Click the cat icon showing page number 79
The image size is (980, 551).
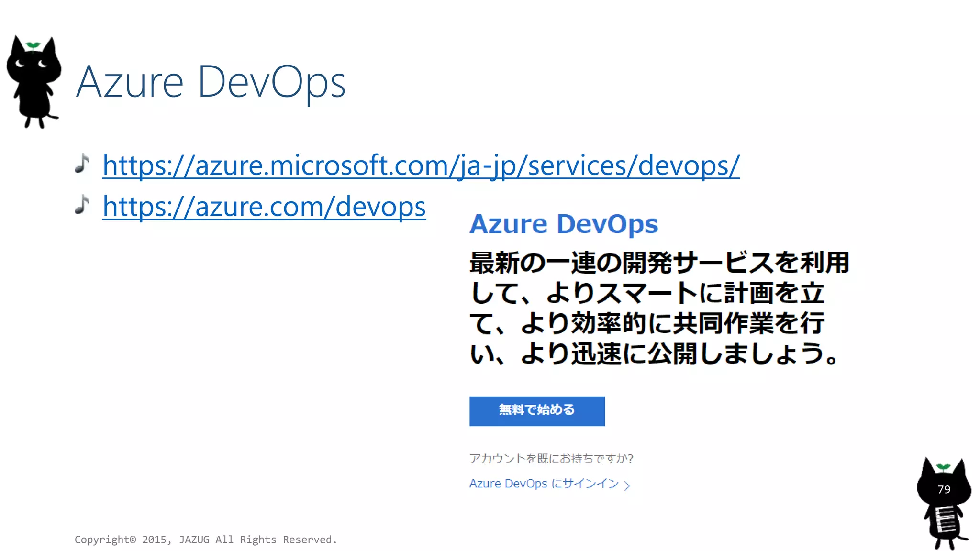click(x=944, y=503)
